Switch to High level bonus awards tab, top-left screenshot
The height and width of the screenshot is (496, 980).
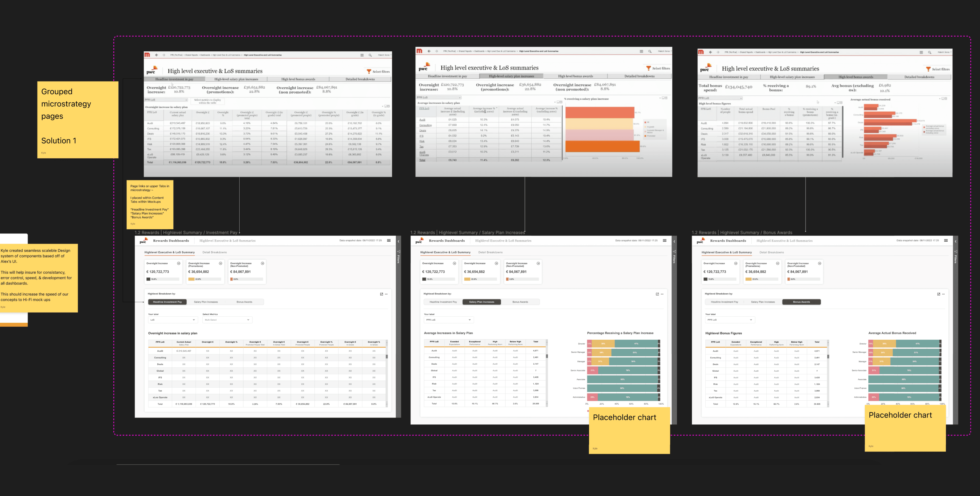click(298, 79)
